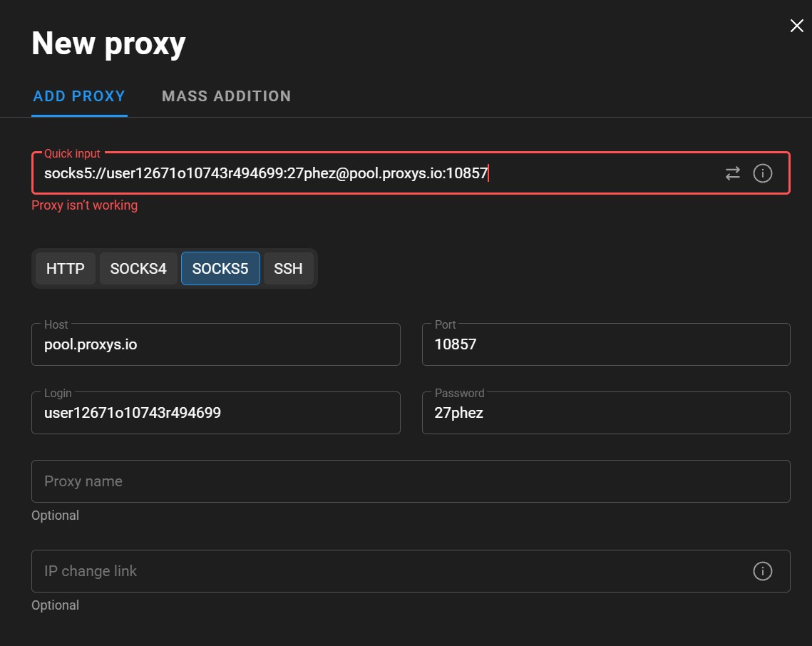Viewport: 812px width, 646px height.
Task: Select the SOCKS4 protocol option
Action: (138, 268)
